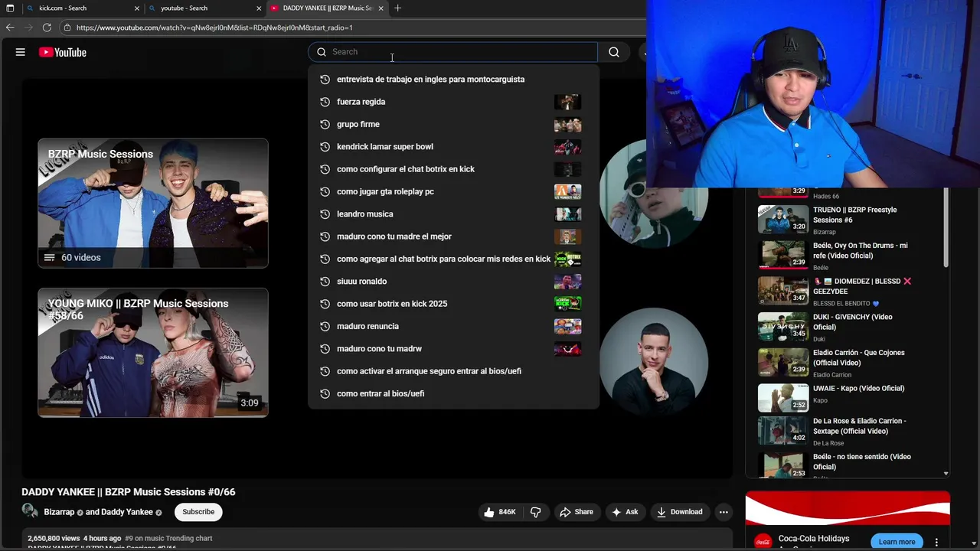Play DIOMEDEZ BLESSD GEEZYDEE video

tap(847, 292)
